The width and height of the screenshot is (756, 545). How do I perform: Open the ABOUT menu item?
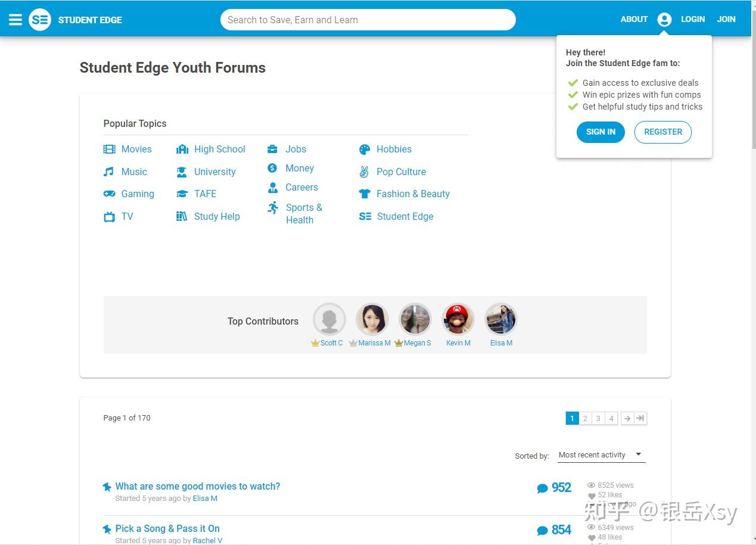pyautogui.click(x=634, y=20)
